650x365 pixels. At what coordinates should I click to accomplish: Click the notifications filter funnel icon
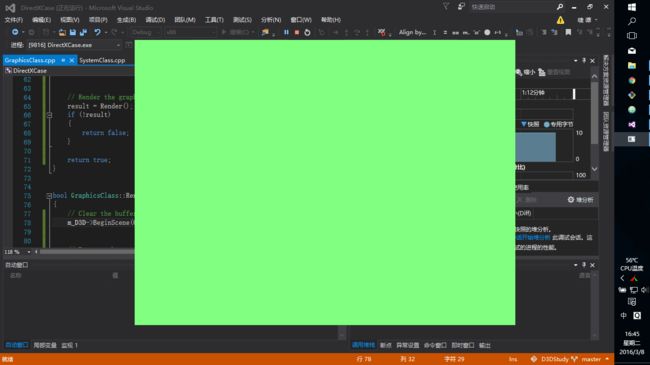[446, 7]
